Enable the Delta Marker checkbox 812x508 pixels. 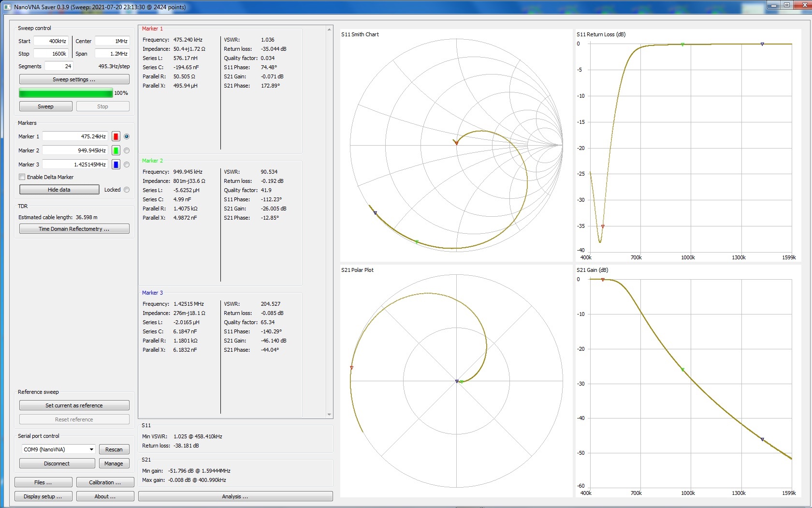[22, 177]
